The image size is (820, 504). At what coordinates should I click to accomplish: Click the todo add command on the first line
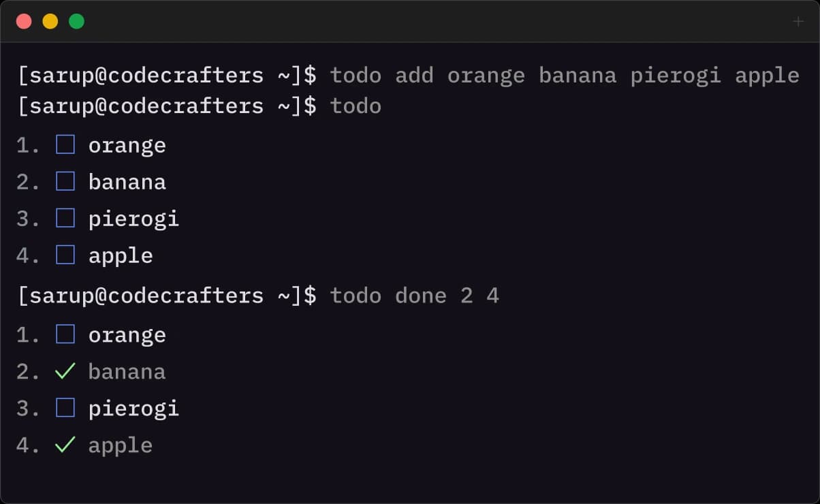[385, 75]
